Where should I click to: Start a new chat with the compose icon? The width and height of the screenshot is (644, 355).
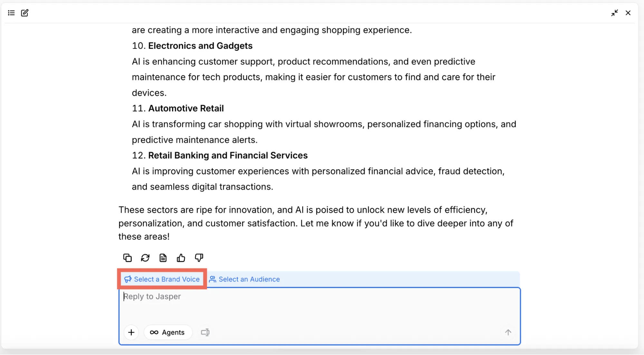pyautogui.click(x=25, y=13)
